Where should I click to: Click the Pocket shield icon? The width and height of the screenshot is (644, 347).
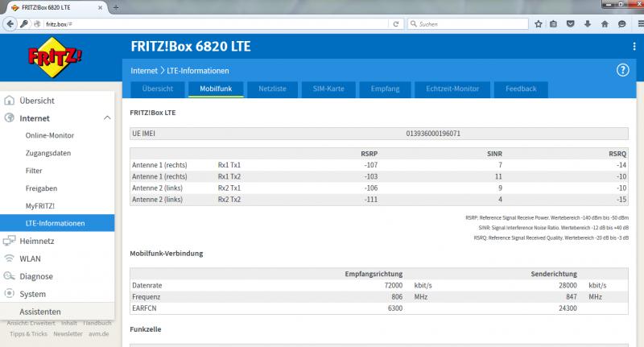pyautogui.click(x=570, y=24)
